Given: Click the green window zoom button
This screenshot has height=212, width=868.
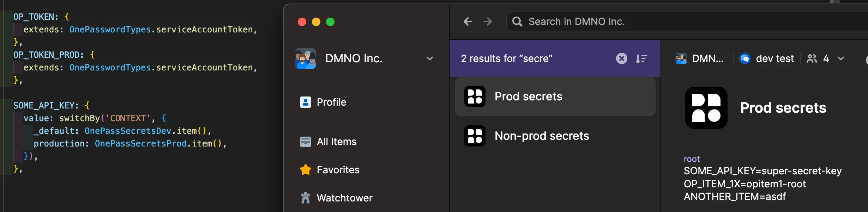Looking at the screenshot, I should pyautogui.click(x=330, y=22).
